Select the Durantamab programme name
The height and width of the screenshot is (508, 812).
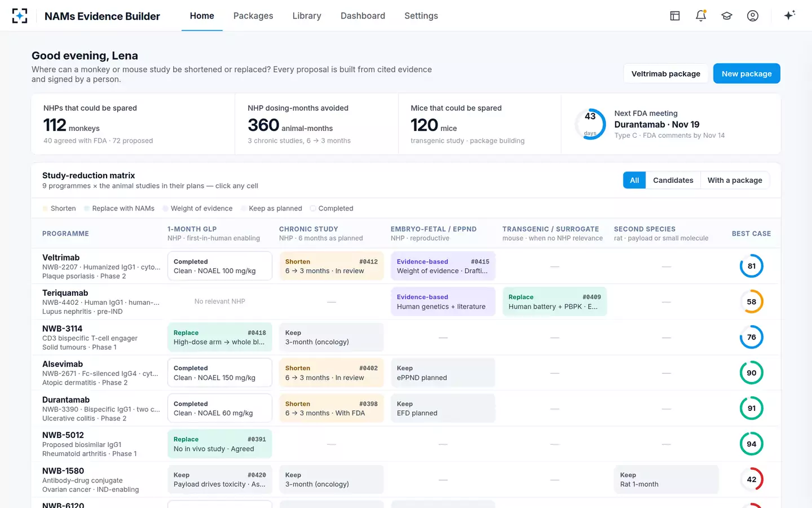(x=66, y=400)
